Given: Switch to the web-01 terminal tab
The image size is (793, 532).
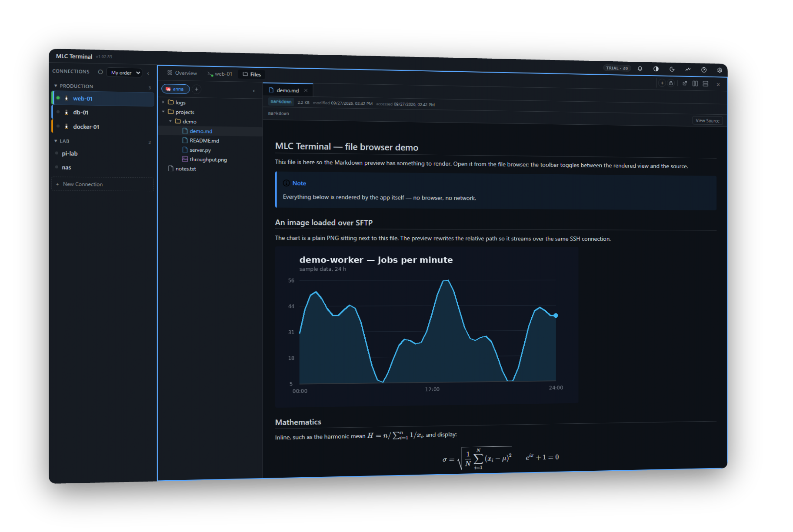Looking at the screenshot, I should click(220, 74).
